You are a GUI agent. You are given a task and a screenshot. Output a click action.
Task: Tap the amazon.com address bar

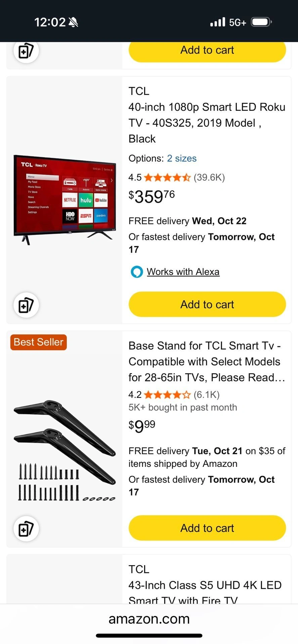click(149, 619)
